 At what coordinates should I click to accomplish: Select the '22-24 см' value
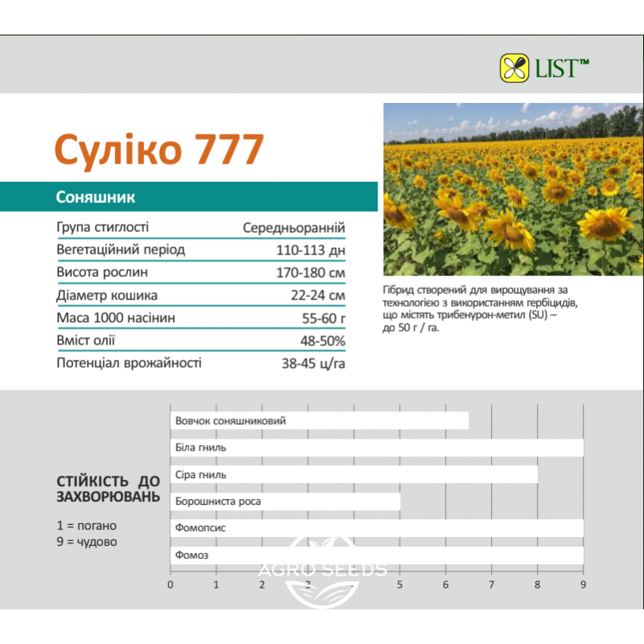pos(318,295)
